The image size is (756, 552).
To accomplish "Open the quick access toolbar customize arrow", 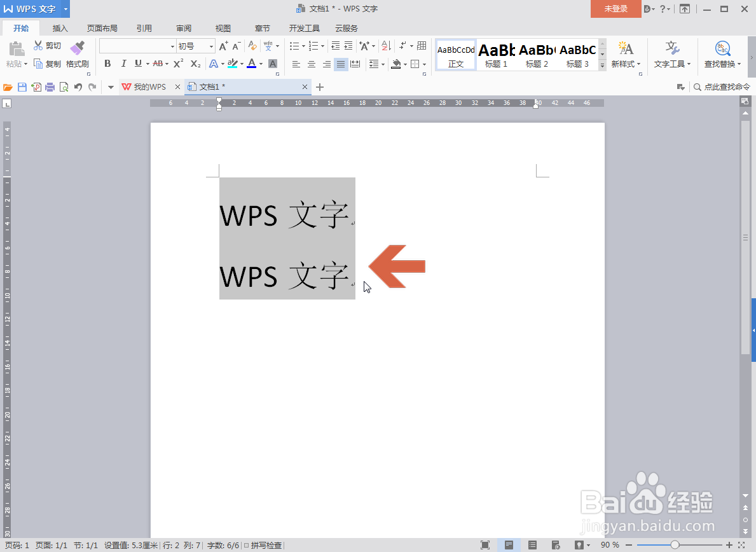I will tap(111, 87).
